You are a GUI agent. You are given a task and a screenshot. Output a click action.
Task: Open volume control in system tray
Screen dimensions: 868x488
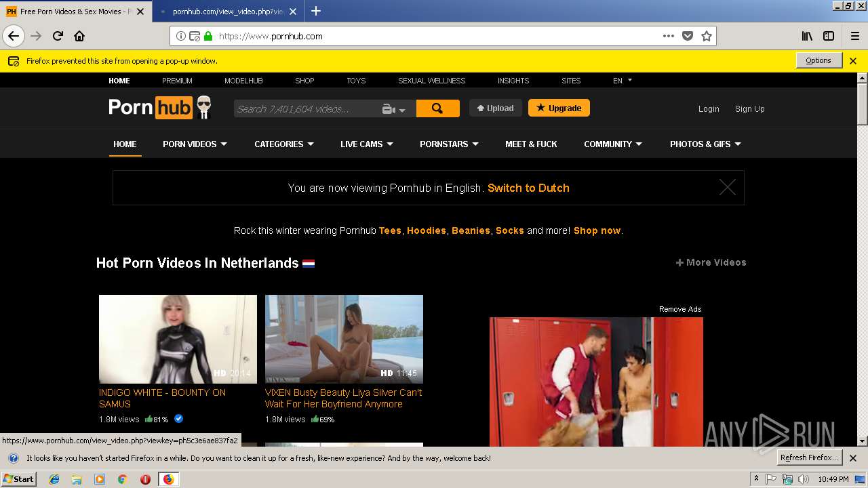(x=803, y=479)
